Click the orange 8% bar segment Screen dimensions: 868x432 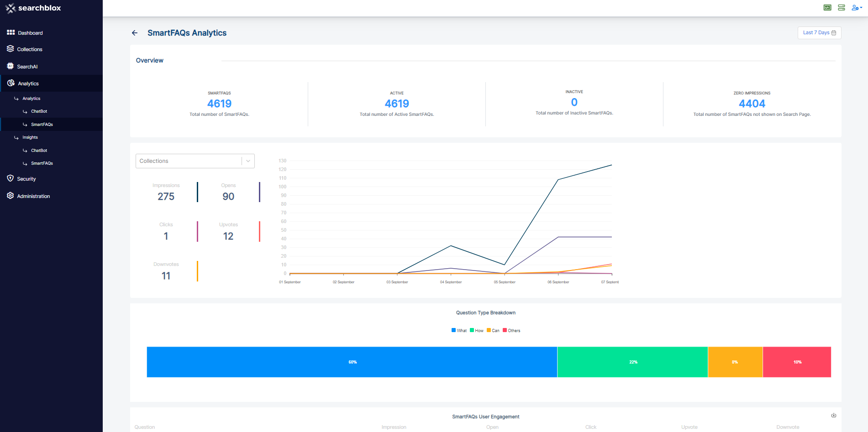coord(735,362)
